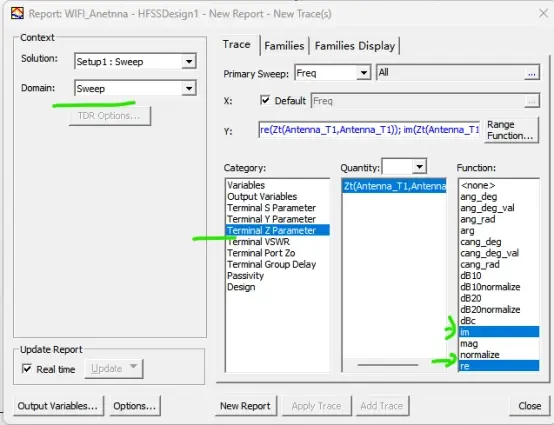Select mag function in list

pos(469,343)
